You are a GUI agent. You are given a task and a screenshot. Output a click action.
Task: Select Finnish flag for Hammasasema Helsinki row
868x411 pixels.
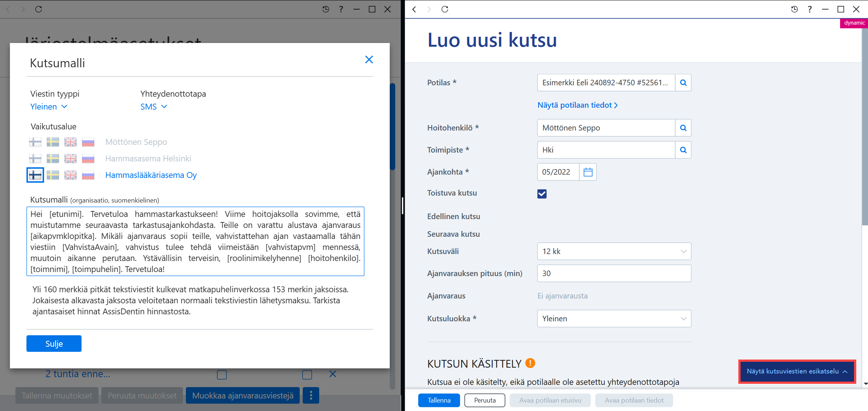point(35,158)
